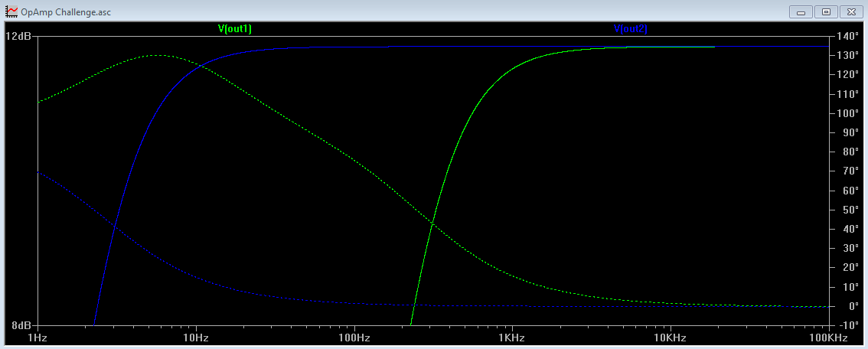Screen dimensions: 868x349
Task: Click the 100° phase axis label
Action: click(847, 113)
